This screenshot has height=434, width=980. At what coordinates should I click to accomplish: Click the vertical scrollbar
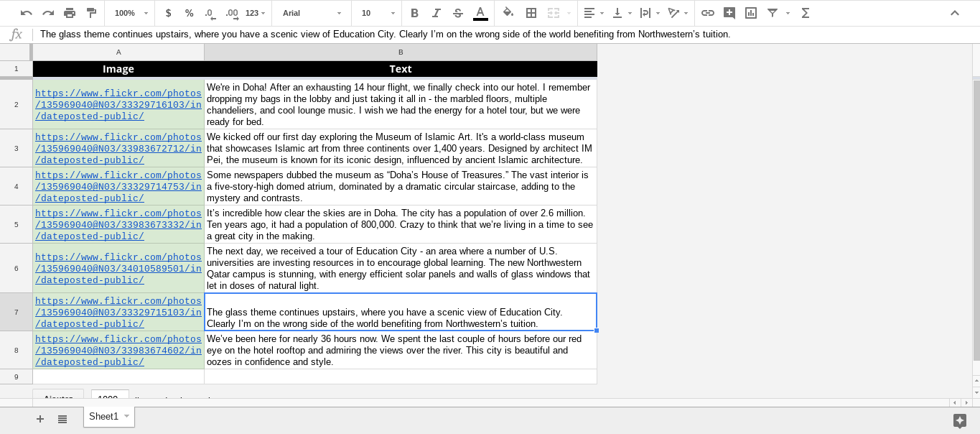[x=976, y=219]
